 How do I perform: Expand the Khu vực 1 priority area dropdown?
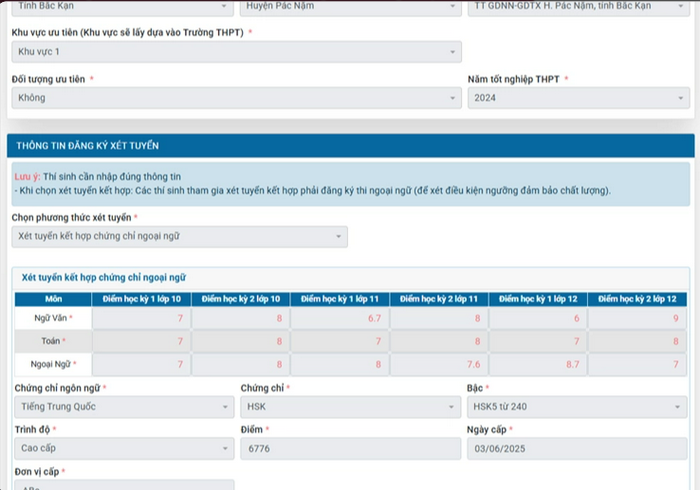pos(236,52)
